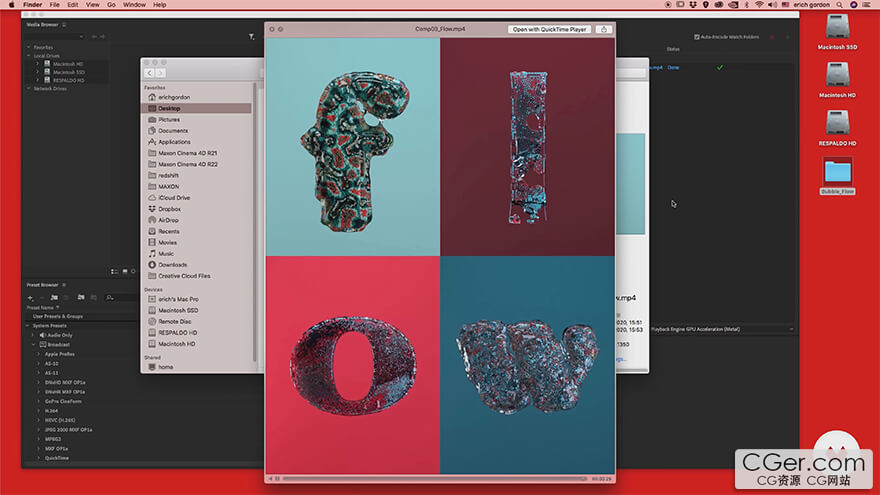Click the Wi-Fi icon in menu bar
The width and height of the screenshot is (880, 495).
point(758,5)
